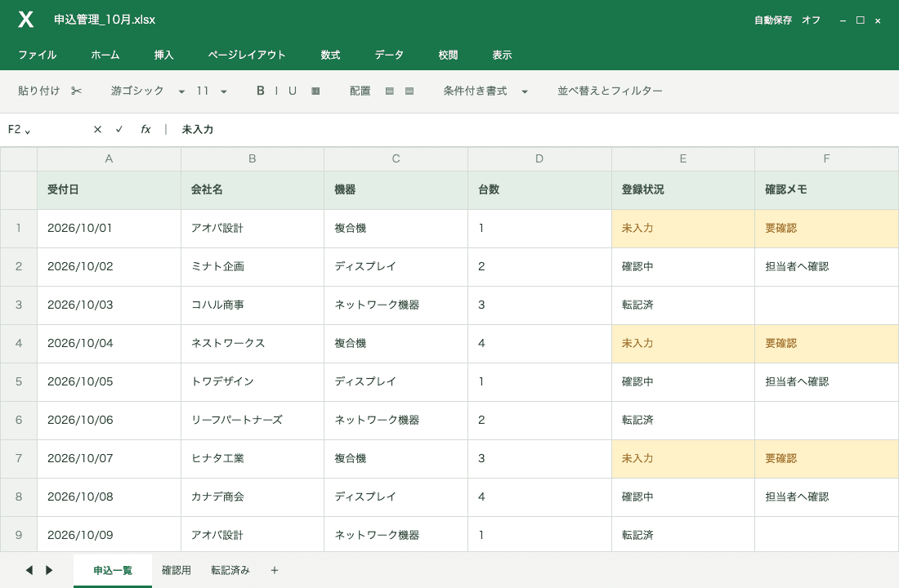Select row header 9

point(18,535)
